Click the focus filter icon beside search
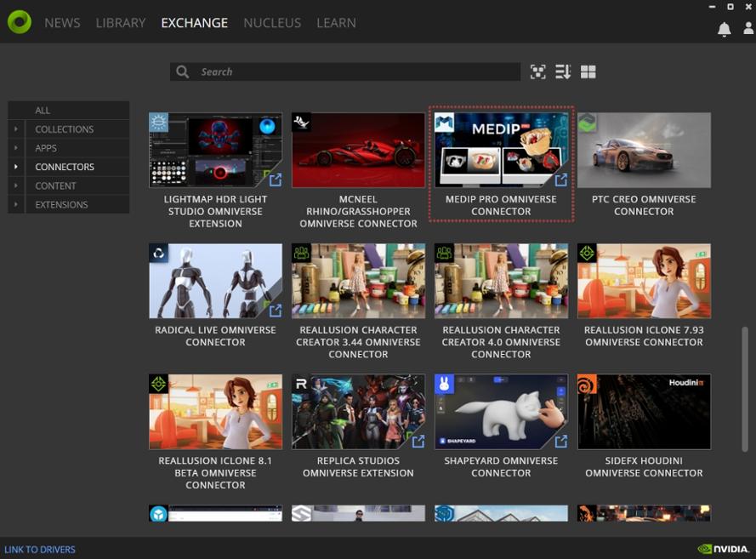The height and width of the screenshot is (559, 756). (x=538, y=71)
